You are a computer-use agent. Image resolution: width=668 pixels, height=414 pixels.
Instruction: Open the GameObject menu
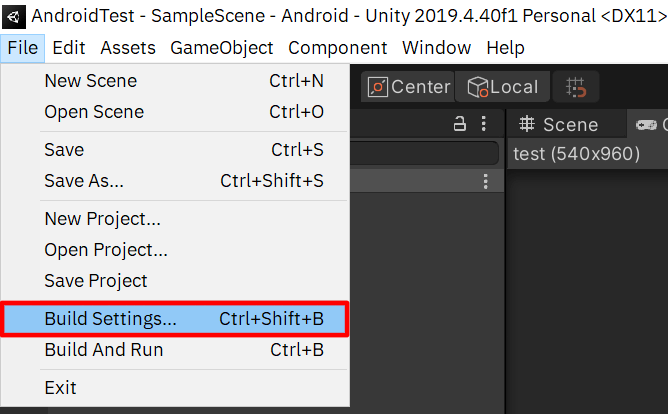[x=222, y=48]
